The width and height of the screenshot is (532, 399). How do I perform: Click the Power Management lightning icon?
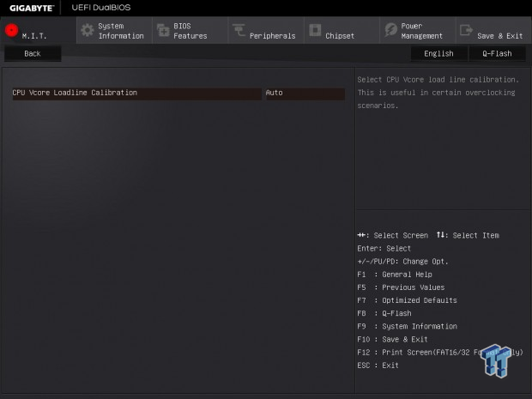click(x=391, y=30)
